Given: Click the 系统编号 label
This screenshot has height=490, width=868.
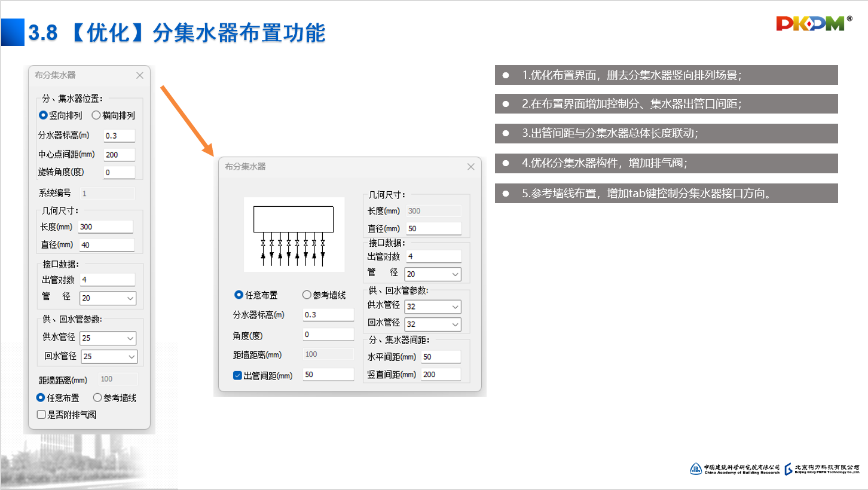Looking at the screenshot, I should click(x=55, y=193).
